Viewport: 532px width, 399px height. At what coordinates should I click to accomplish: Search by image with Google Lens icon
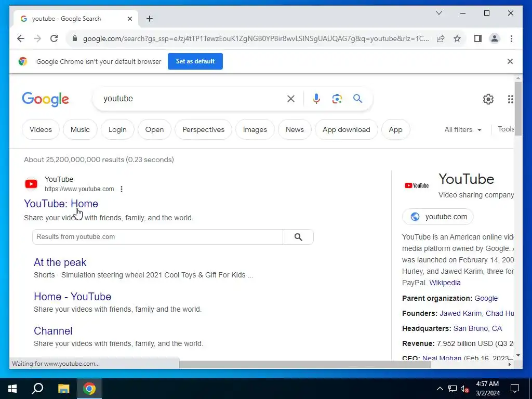pos(337,99)
